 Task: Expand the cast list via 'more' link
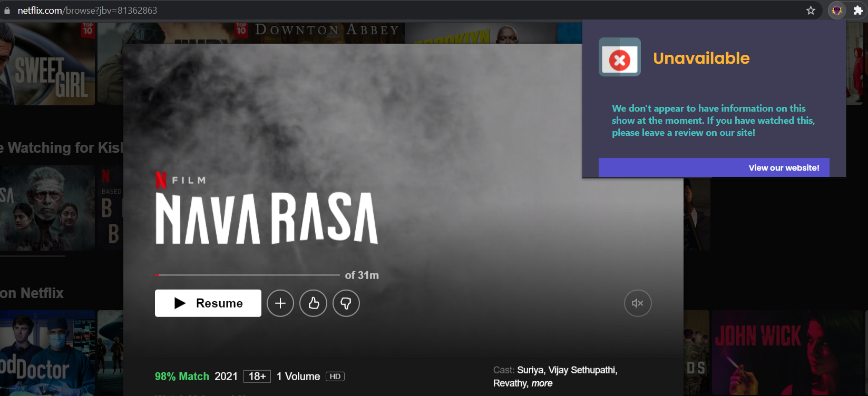tap(542, 383)
